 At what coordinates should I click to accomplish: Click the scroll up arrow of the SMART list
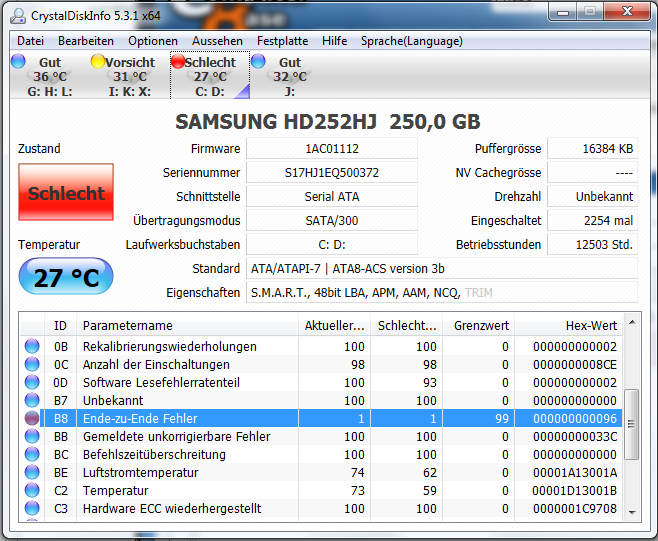pyautogui.click(x=632, y=322)
